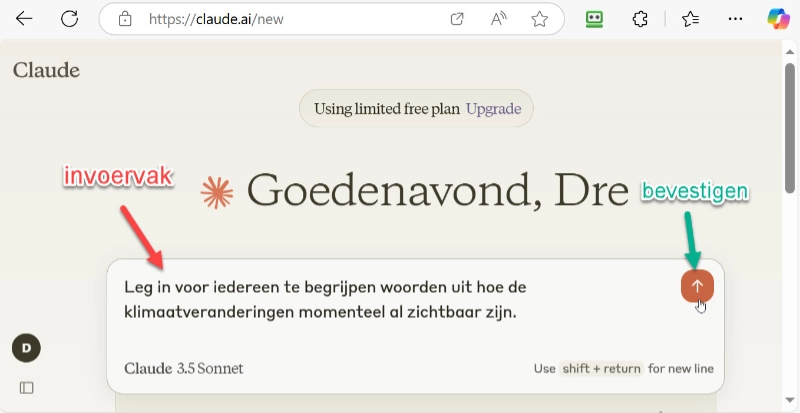Click the Upgrade link
The height and width of the screenshot is (413, 800).
(493, 109)
